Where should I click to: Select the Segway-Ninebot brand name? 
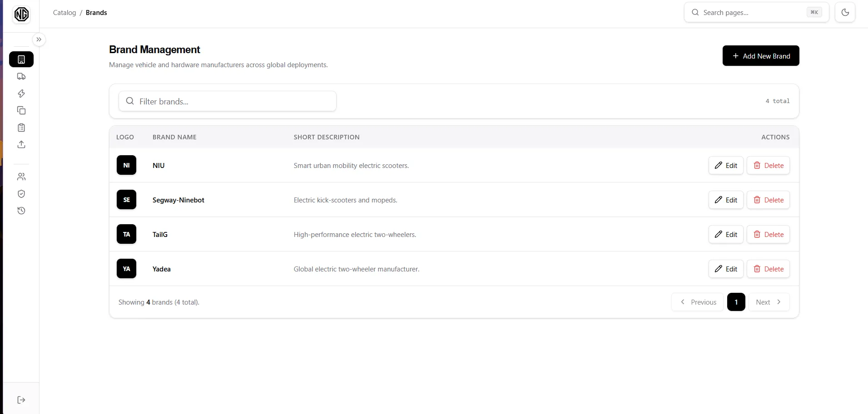[x=179, y=200]
